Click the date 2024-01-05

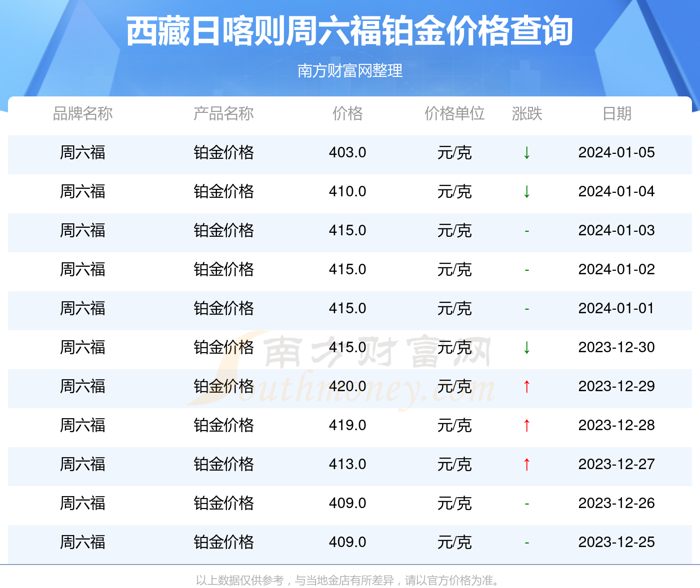pyautogui.click(x=616, y=152)
